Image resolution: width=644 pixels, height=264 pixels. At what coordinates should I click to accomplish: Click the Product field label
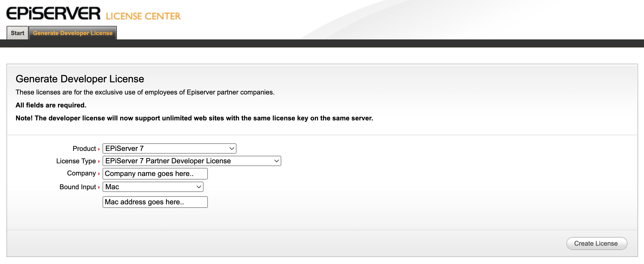coord(84,148)
